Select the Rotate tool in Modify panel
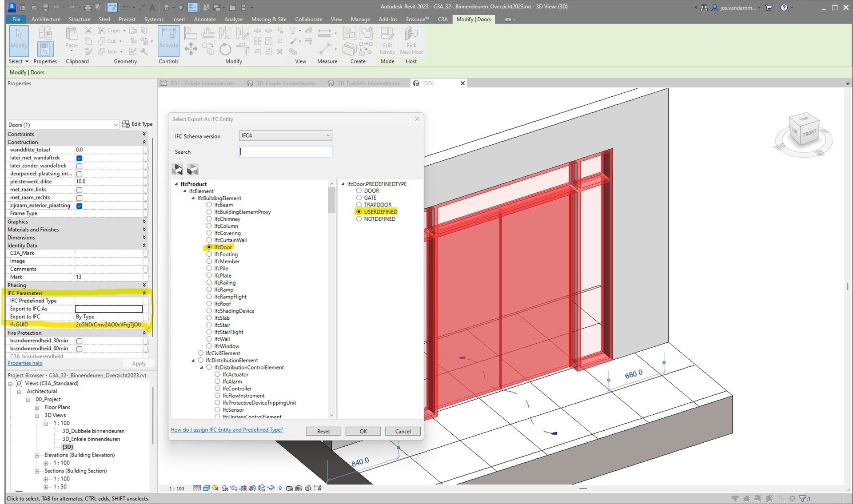The width and height of the screenshot is (853, 504). (x=225, y=49)
